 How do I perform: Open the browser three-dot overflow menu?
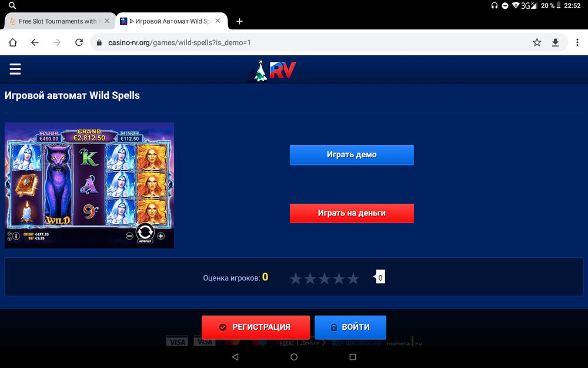click(577, 42)
